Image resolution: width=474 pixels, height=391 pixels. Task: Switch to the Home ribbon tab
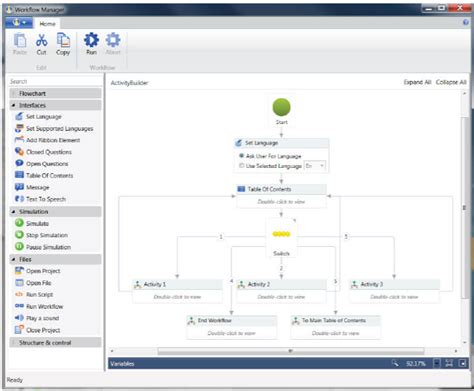tap(47, 24)
